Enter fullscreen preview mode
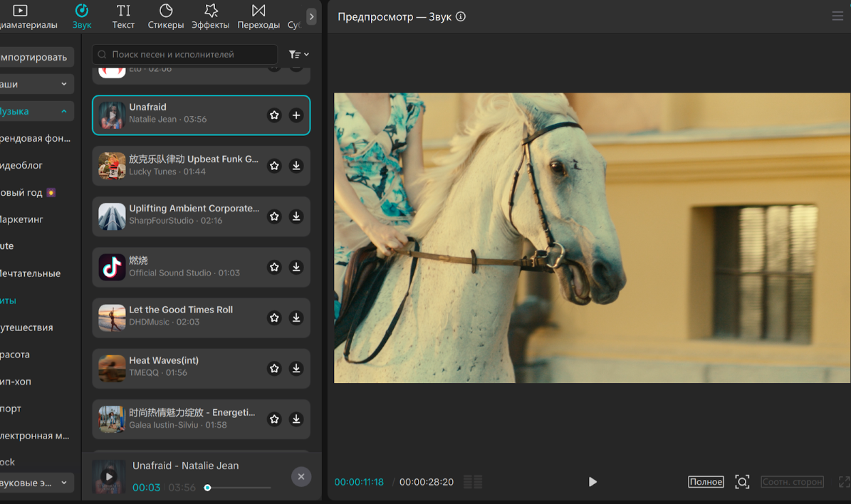Screen dimensions: 851x504 (844, 482)
